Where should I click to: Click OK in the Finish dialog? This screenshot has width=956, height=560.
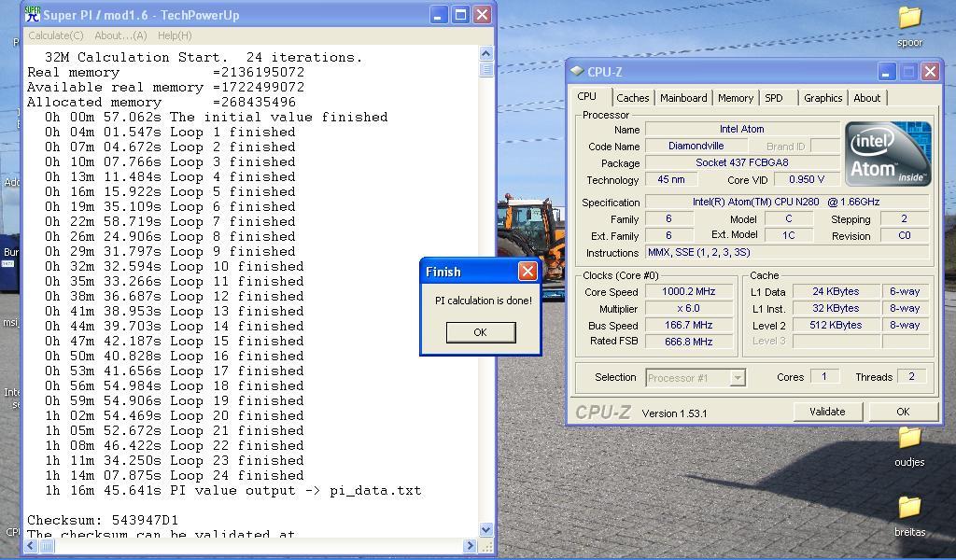click(x=481, y=332)
